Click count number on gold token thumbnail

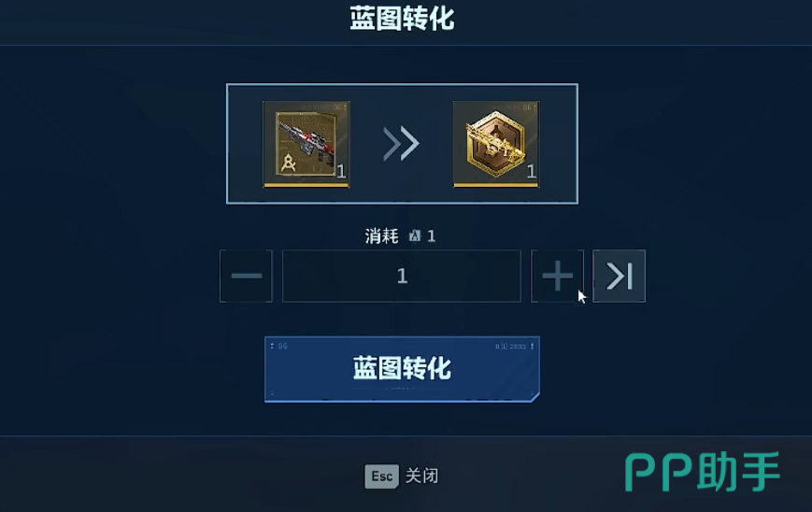coord(532,171)
